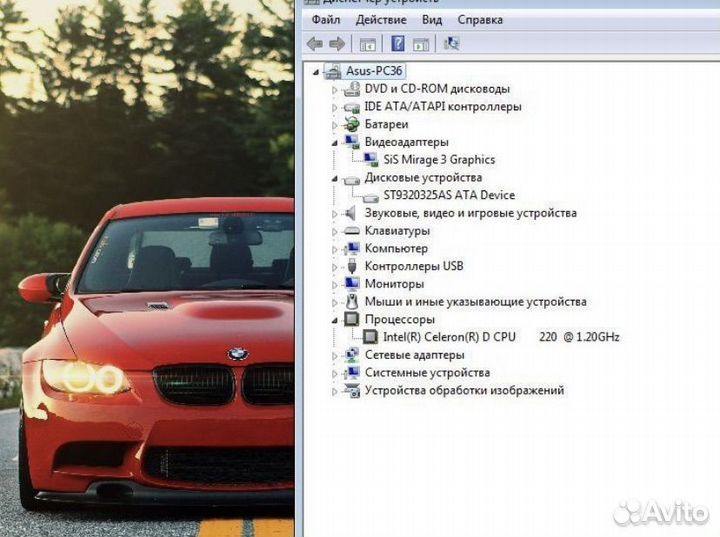Click the Контроллеры USB plug icon
The height and width of the screenshot is (537, 720).
pyautogui.click(x=352, y=266)
